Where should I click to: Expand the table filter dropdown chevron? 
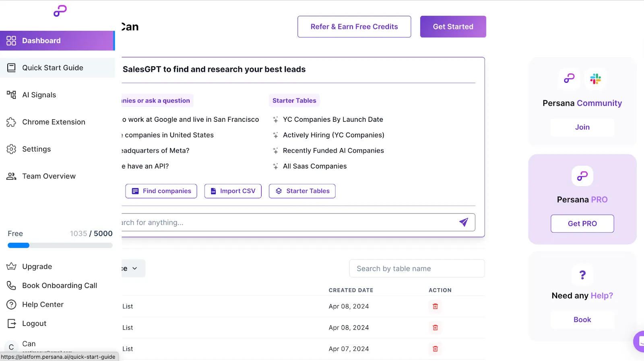[x=134, y=269]
